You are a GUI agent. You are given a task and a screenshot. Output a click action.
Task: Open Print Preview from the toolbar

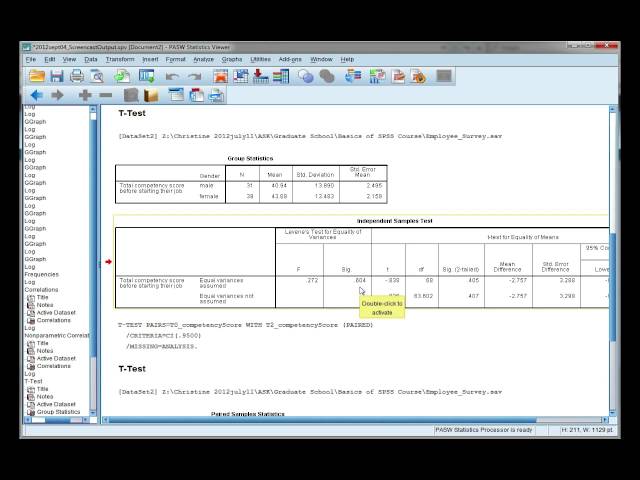click(97, 76)
